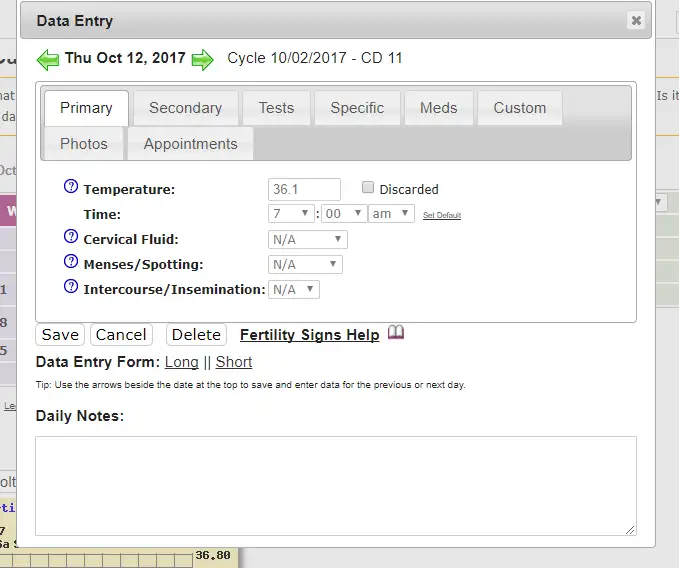The width and height of the screenshot is (679, 568).
Task: Expand the am/pm dropdown
Action: (x=391, y=214)
